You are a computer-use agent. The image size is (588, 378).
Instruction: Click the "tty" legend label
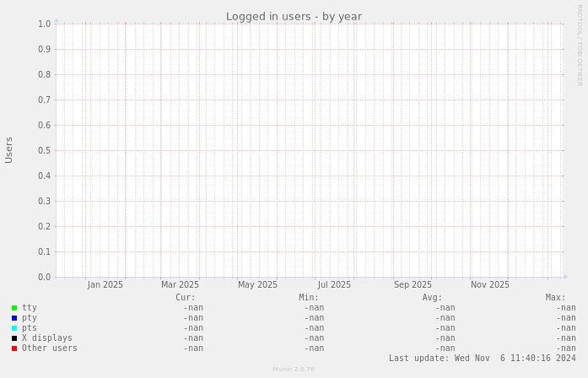[x=30, y=308]
